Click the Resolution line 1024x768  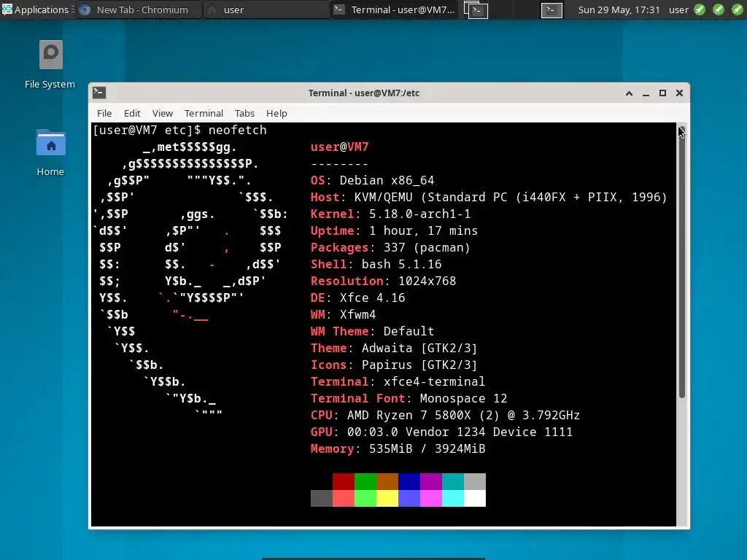[384, 281]
